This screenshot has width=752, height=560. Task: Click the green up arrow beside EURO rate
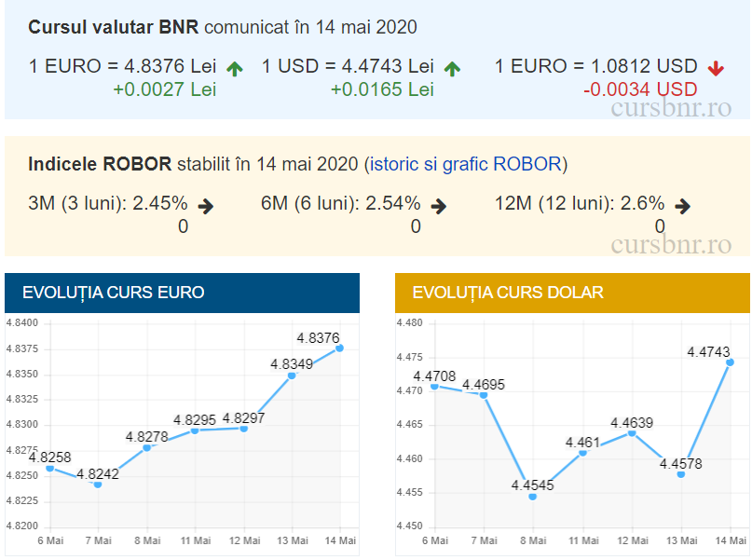(235, 68)
